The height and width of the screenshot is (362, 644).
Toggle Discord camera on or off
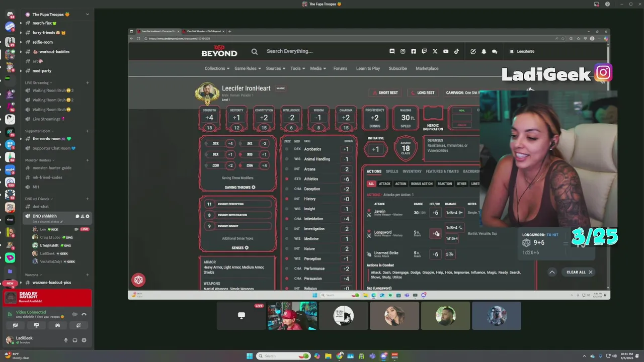(x=15, y=325)
